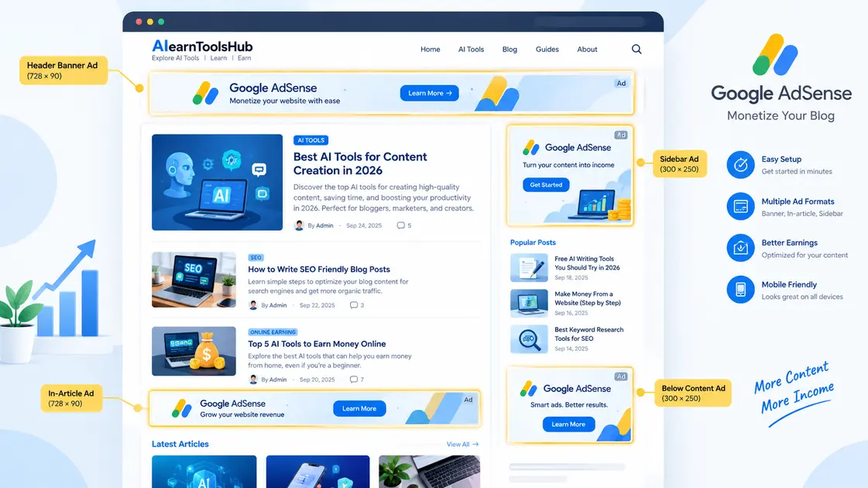Viewport: 868px width, 488px height.
Task: Click the Sep 24, 2025 post date
Action: [x=364, y=225]
